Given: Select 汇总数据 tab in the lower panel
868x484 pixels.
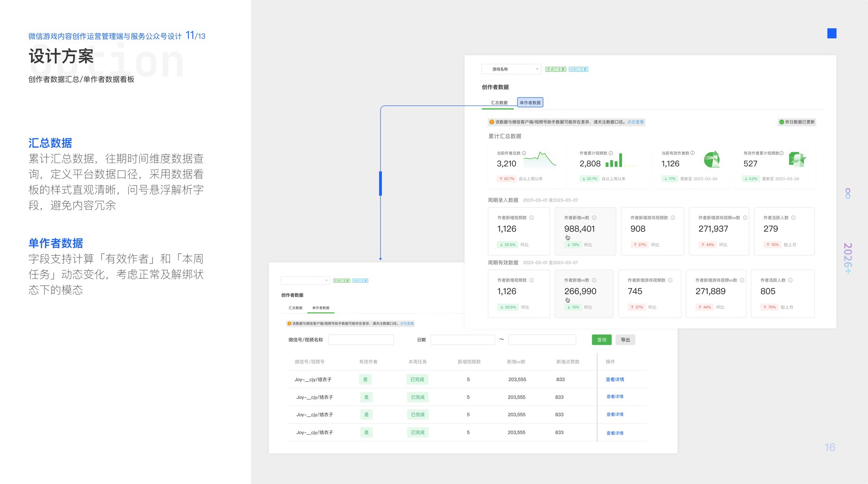Looking at the screenshot, I should tap(295, 308).
